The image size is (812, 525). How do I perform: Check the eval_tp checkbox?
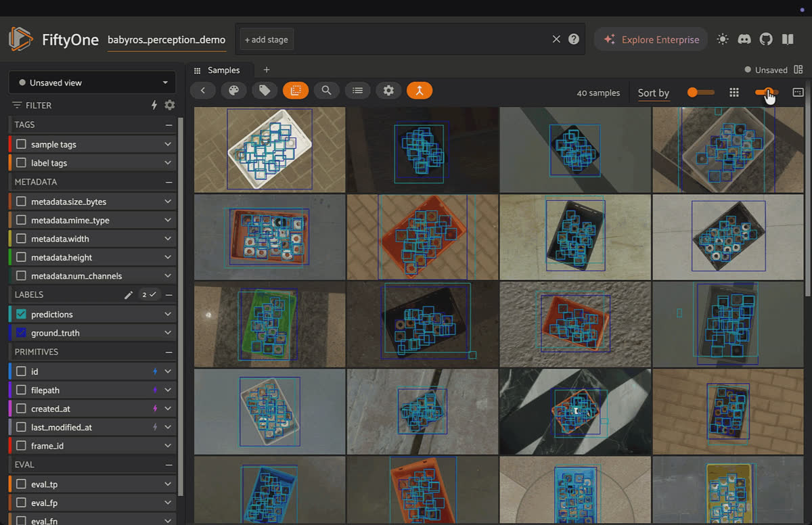[x=21, y=484]
